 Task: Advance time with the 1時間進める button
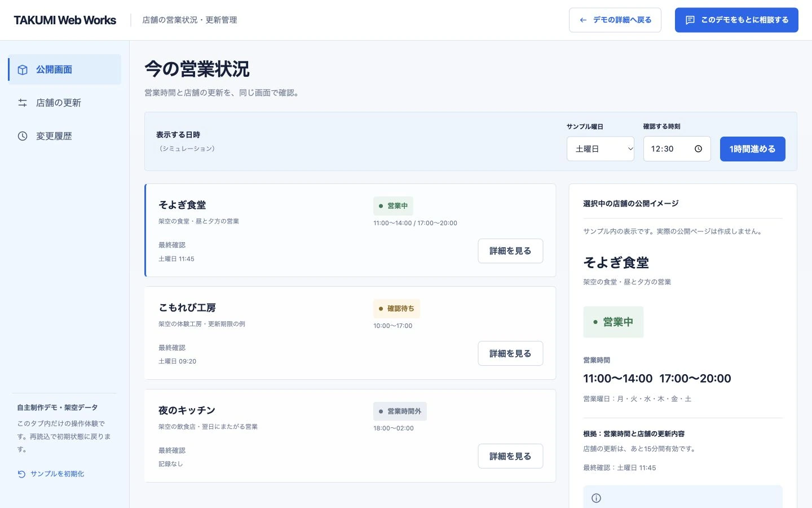tap(752, 149)
